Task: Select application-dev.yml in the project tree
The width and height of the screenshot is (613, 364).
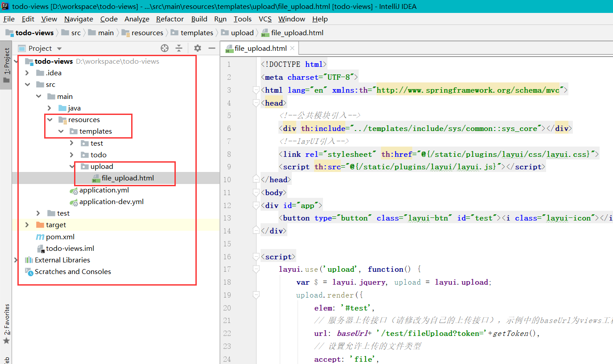Action: 112,201
